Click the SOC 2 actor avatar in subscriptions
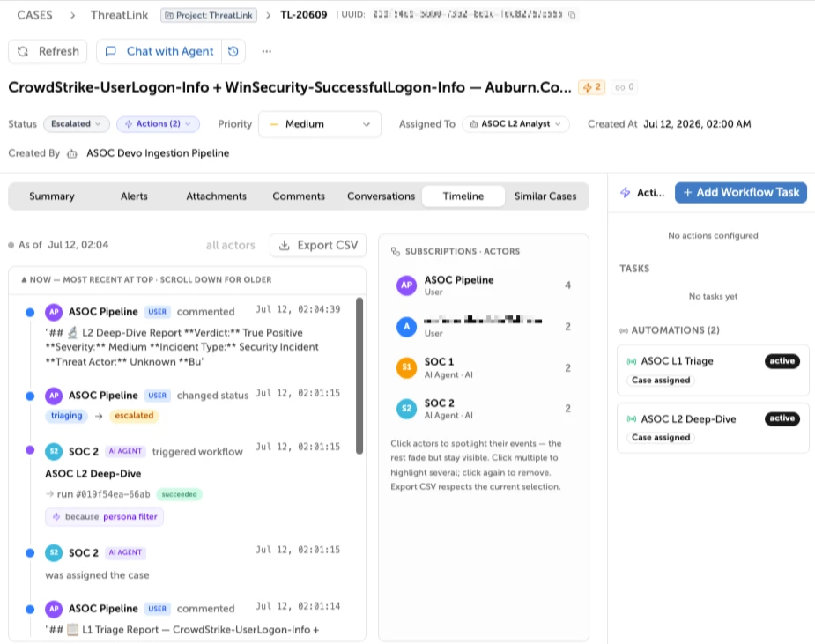This screenshot has height=644, width=815. [x=406, y=409]
